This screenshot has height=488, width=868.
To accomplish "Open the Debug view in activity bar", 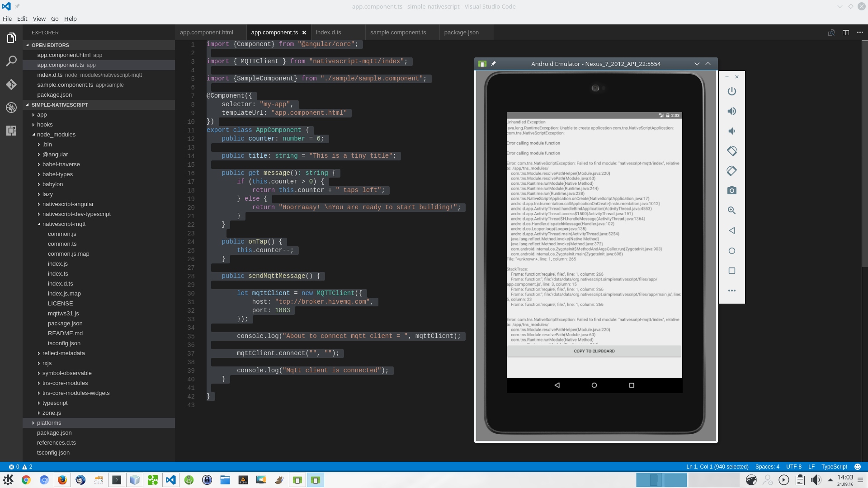I will 11,108.
